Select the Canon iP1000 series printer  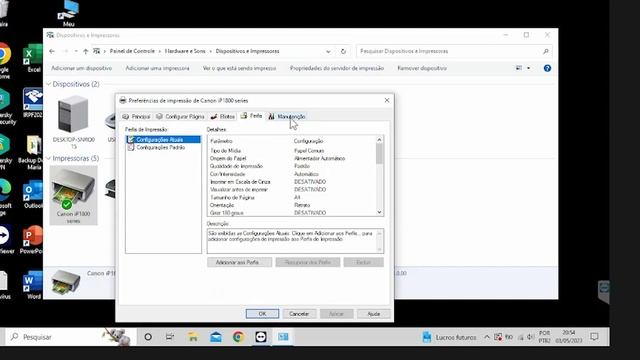coord(73,195)
